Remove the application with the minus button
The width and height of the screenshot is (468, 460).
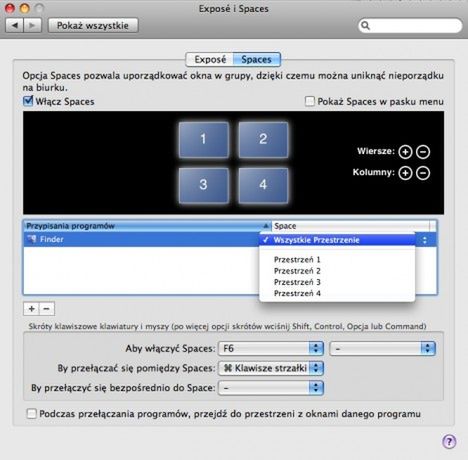coord(47,309)
